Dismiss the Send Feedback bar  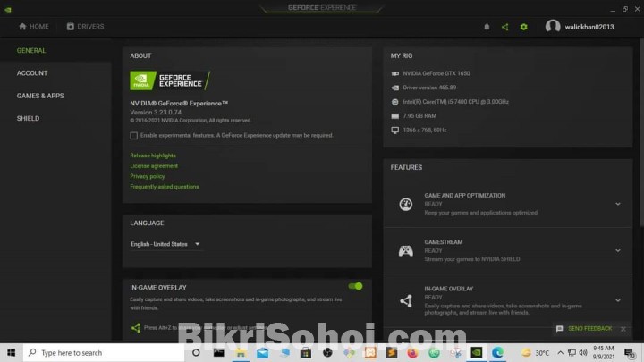tap(623, 329)
